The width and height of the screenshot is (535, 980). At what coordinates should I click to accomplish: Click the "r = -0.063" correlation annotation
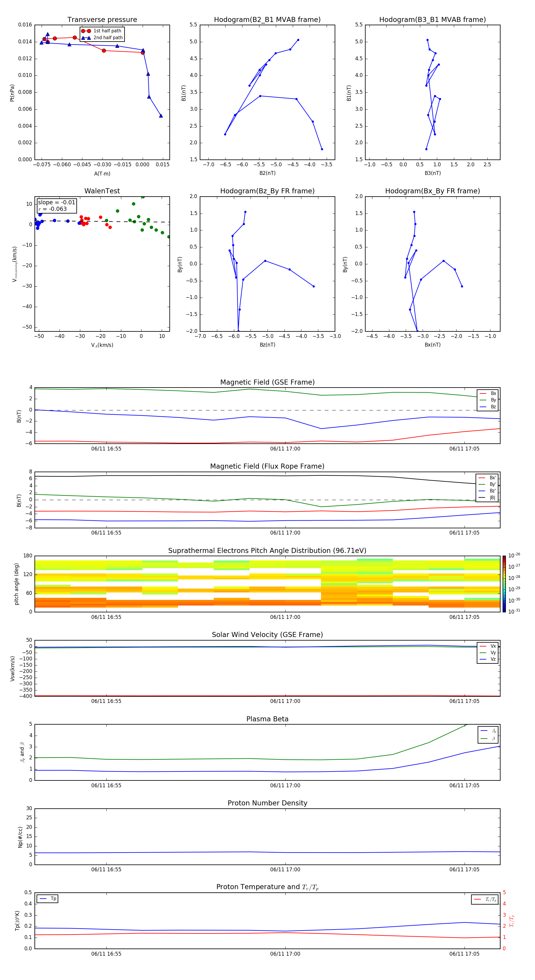pyautogui.click(x=53, y=209)
